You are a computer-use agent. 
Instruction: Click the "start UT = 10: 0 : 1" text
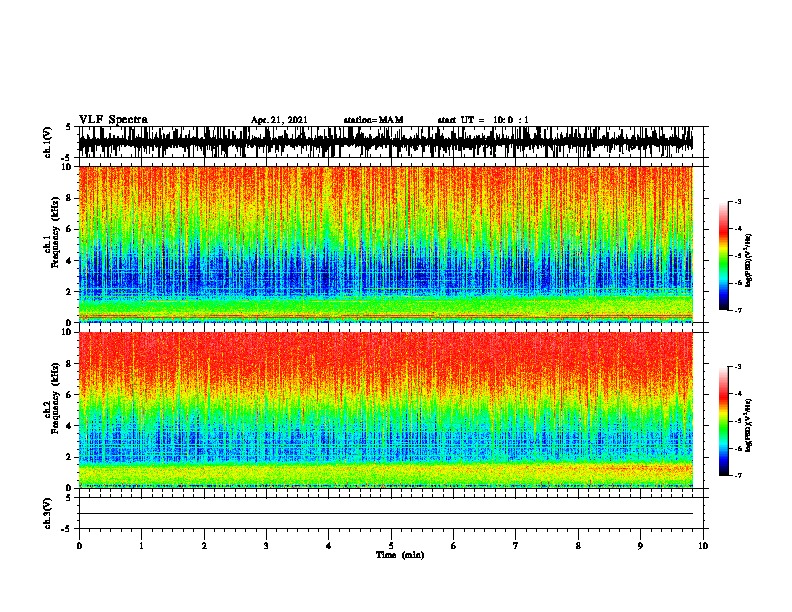483,120
